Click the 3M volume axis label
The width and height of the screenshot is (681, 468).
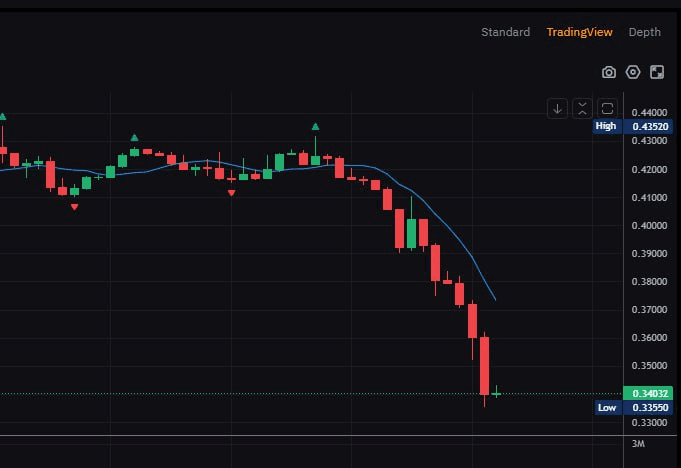[638, 443]
